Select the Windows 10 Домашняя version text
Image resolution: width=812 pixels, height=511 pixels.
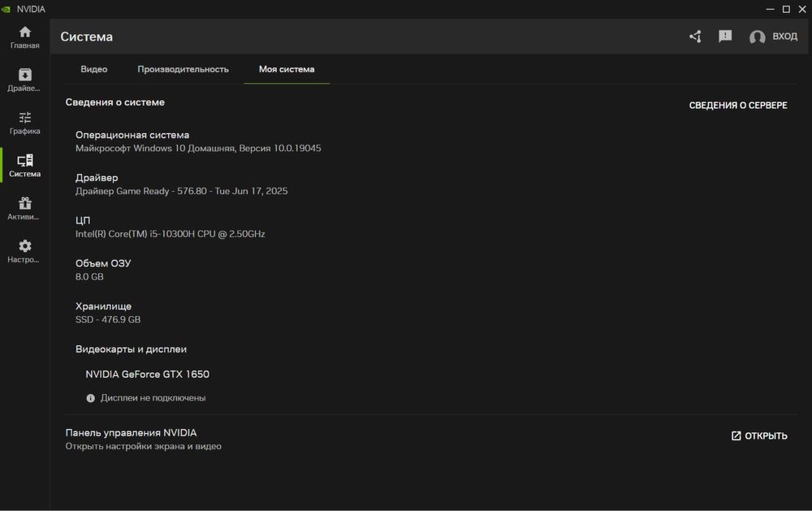coord(198,148)
